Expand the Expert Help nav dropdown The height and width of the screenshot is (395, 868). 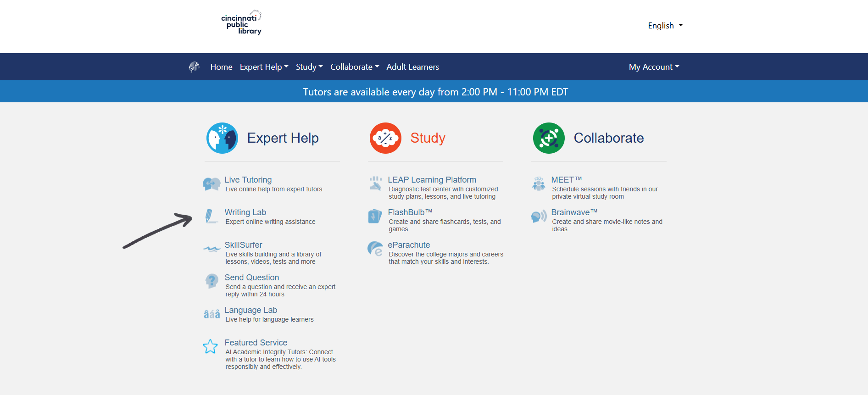coord(264,67)
